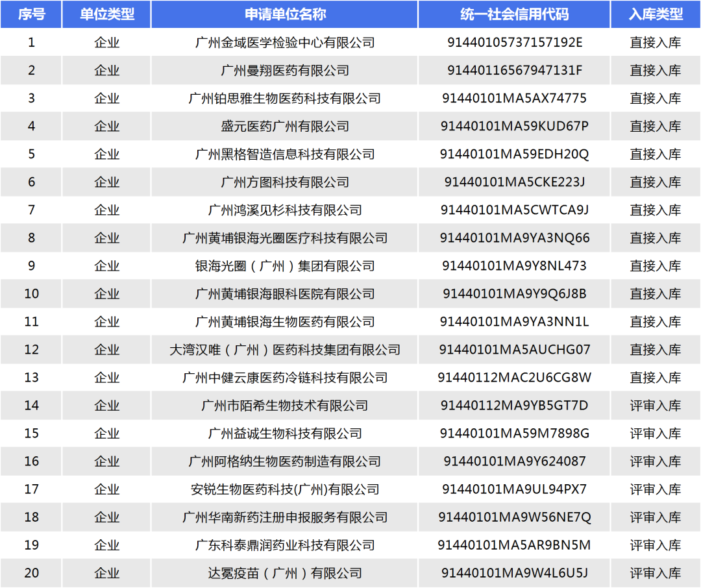This screenshot has height=588, width=701.
Task: Select credit code 91440116567947131F
Action: (515, 70)
